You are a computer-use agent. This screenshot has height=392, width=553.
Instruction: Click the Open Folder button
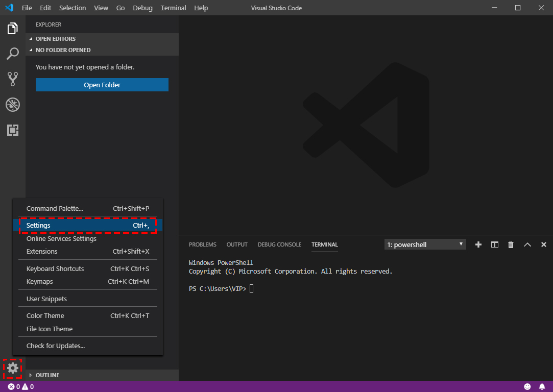coord(102,85)
